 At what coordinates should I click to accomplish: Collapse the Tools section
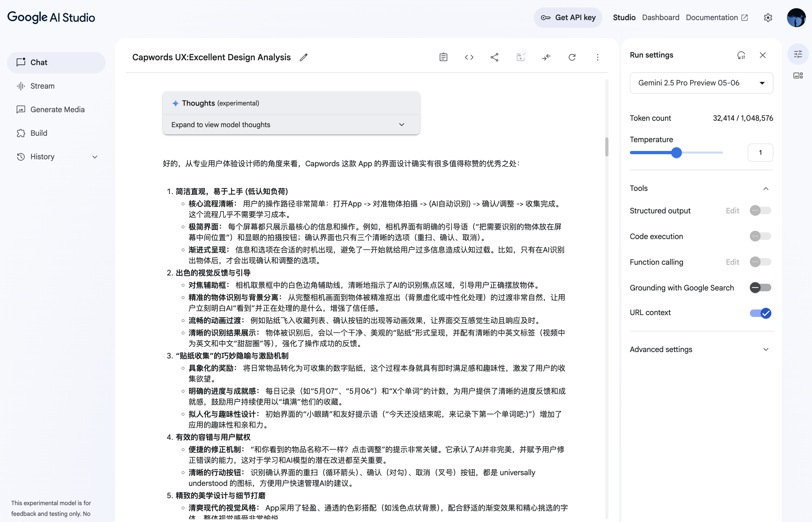[x=766, y=188]
